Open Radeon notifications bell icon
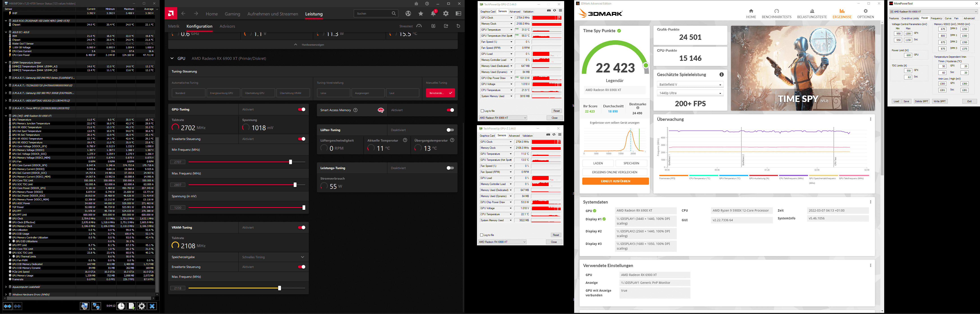 point(433,14)
